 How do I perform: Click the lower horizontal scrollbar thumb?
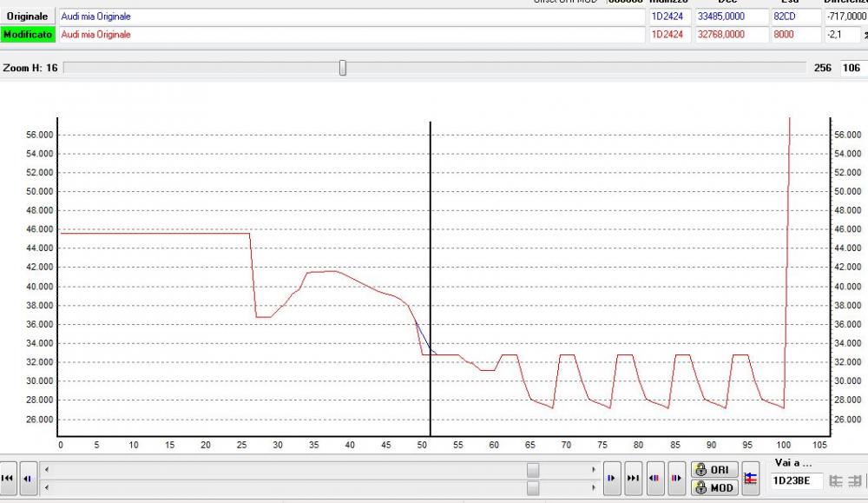tap(533, 487)
